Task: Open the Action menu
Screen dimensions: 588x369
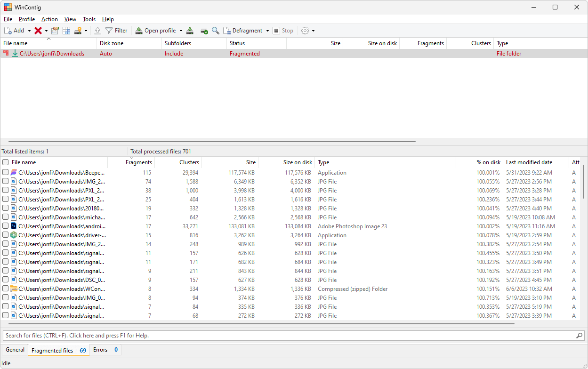Action: [49, 19]
